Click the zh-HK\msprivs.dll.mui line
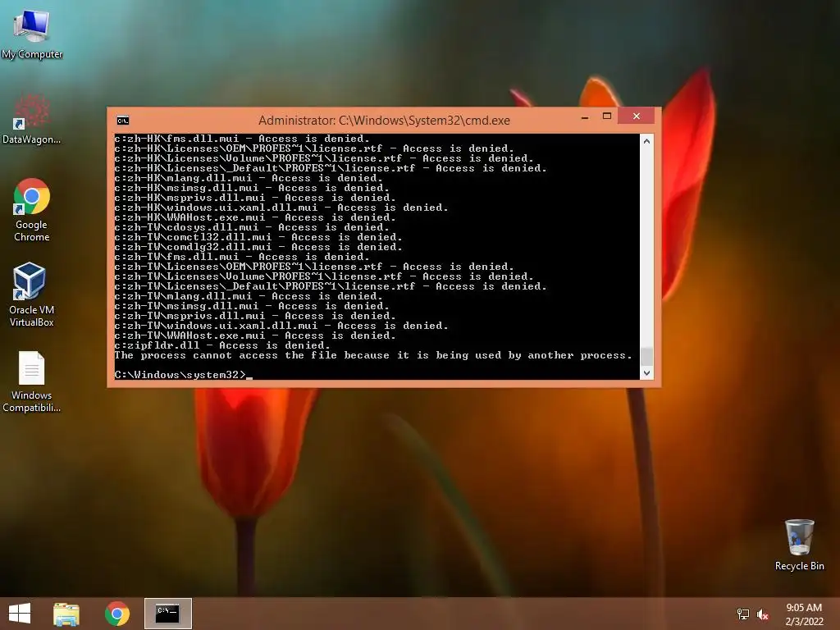 pyautogui.click(x=255, y=198)
